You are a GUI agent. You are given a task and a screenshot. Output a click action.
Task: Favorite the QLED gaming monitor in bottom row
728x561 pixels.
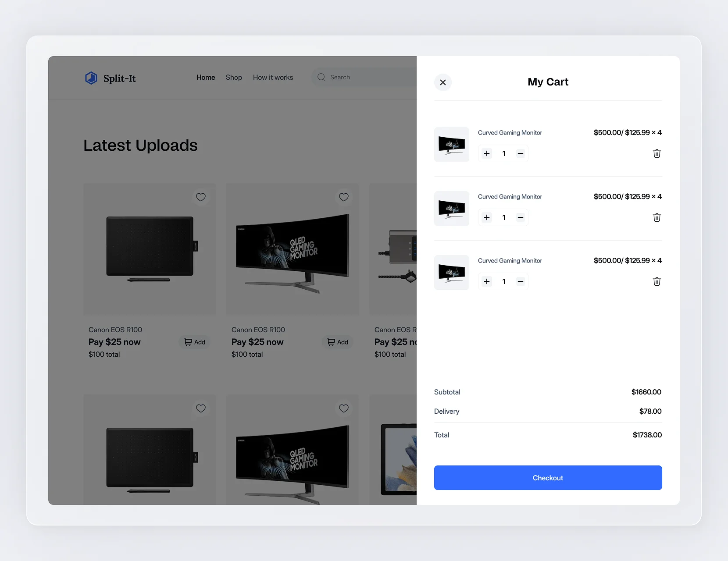click(x=344, y=408)
